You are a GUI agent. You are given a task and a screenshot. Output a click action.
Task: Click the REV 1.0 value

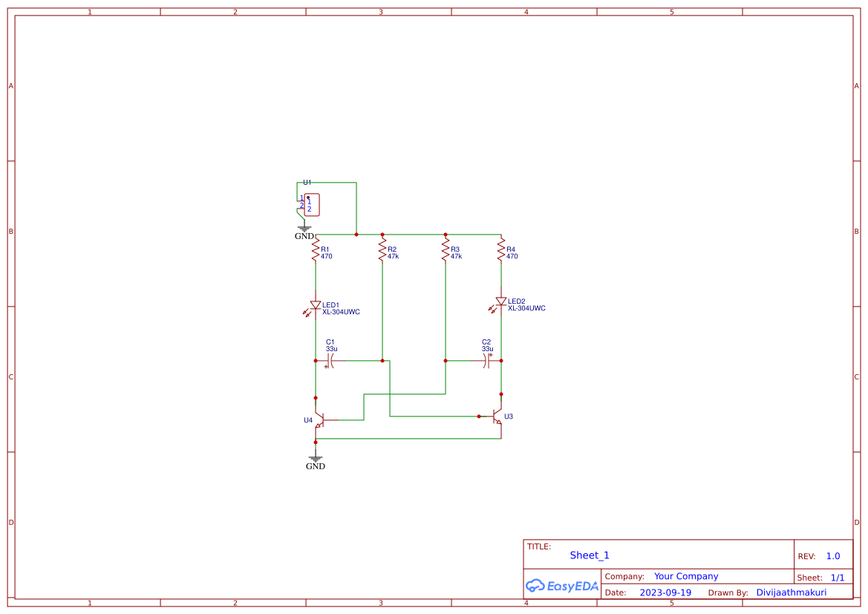(x=832, y=555)
